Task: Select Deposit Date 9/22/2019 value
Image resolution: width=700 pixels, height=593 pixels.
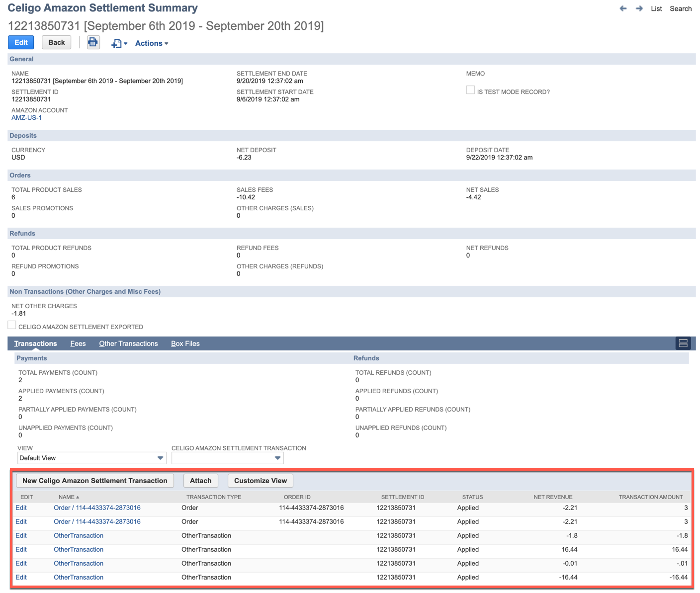Action: tap(499, 158)
